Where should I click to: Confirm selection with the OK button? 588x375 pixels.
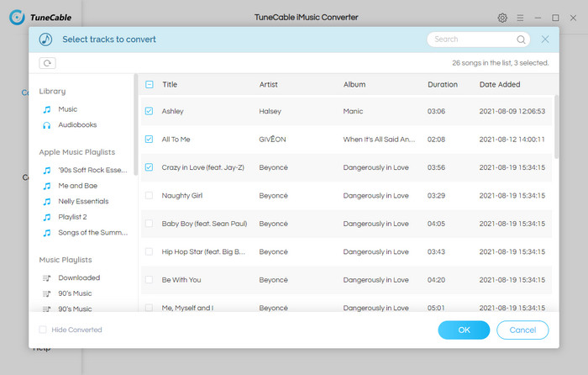[x=464, y=330]
